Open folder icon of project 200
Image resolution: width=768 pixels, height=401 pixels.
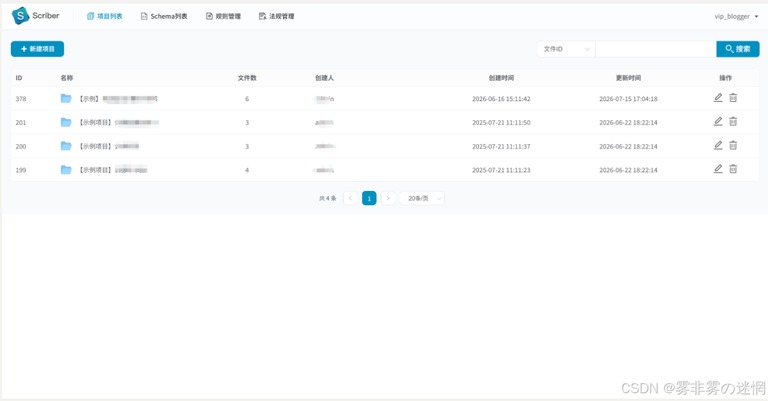(66, 146)
